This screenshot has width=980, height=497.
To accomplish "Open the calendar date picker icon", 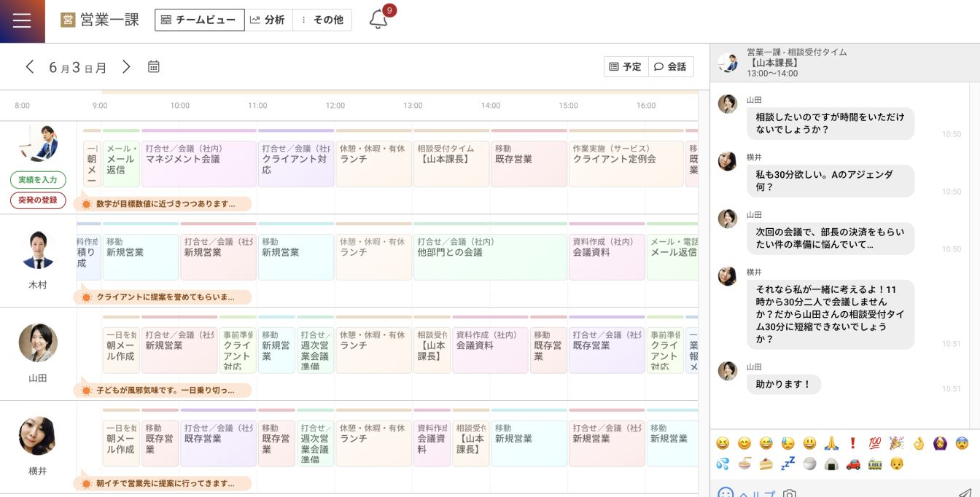I will point(154,67).
